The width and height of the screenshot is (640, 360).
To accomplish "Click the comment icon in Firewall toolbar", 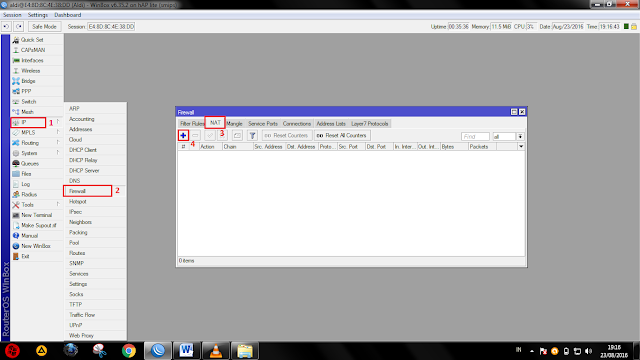I will point(237,136).
